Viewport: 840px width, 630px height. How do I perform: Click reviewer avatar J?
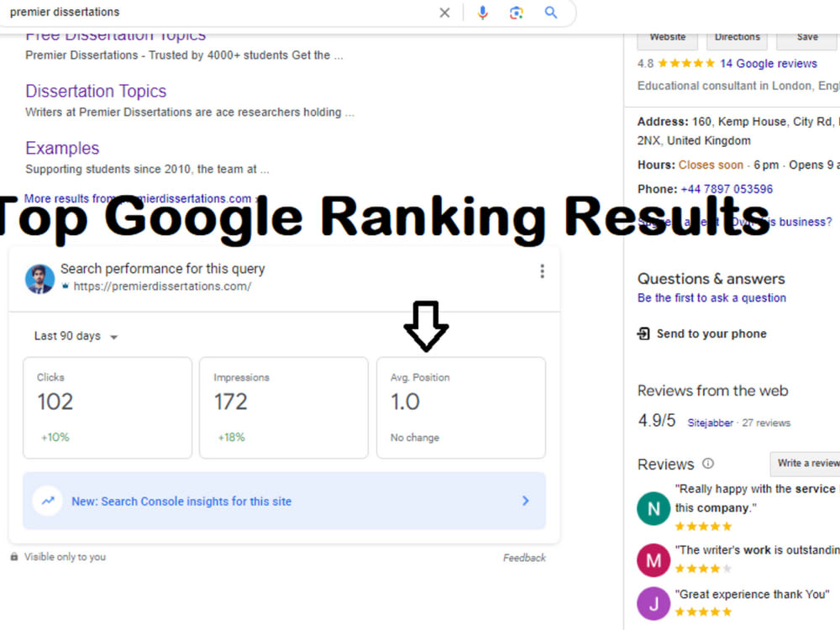pos(653,604)
